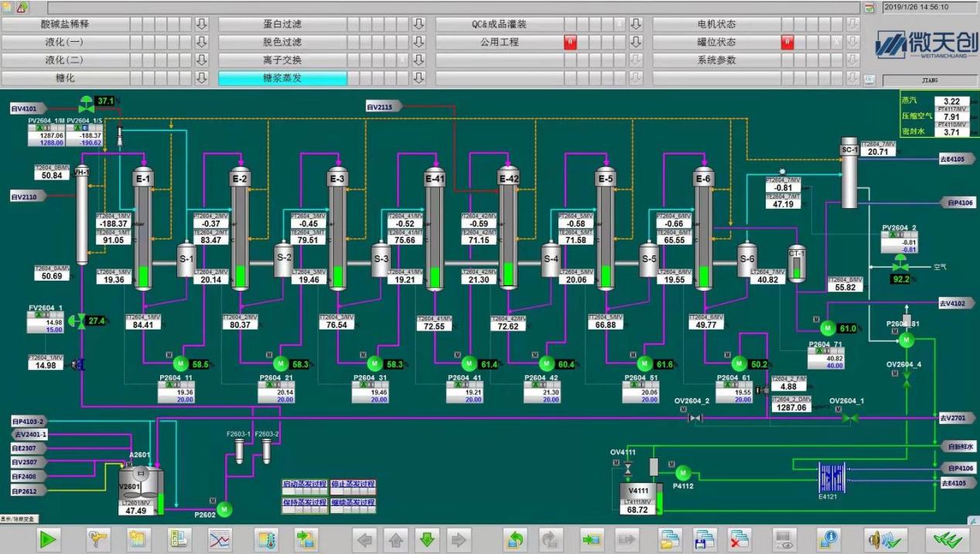Click the save floppy disk icon in toolbar
Image resolution: width=980 pixels, height=554 pixels.
point(705,539)
